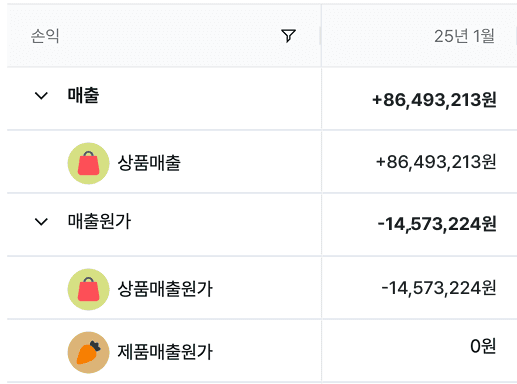Collapse the 매출 section chevron
Screen dimensions: 517x384
pyautogui.click(x=41, y=96)
